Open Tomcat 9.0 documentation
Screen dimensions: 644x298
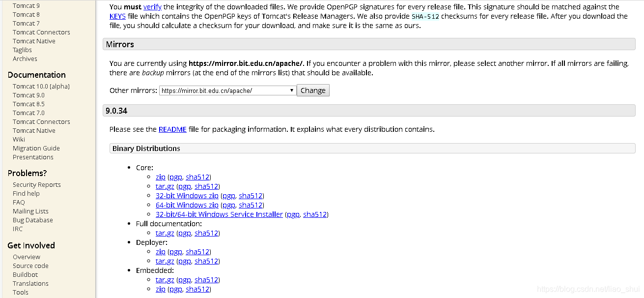(28, 95)
